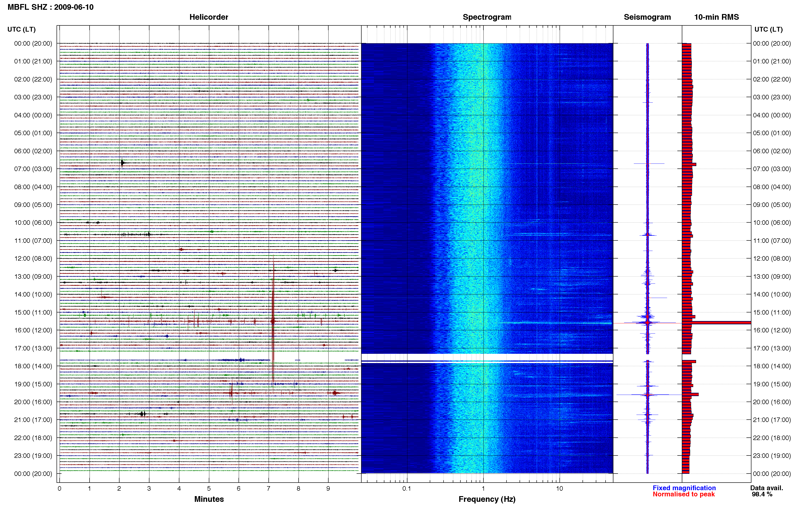Click the 'Fixed magnification' legend text

click(x=684, y=488)
